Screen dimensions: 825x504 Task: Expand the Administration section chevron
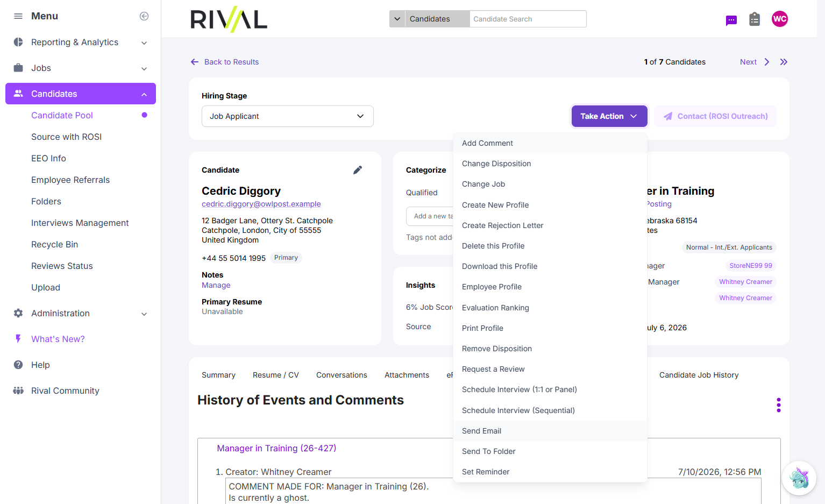[144, 314]
